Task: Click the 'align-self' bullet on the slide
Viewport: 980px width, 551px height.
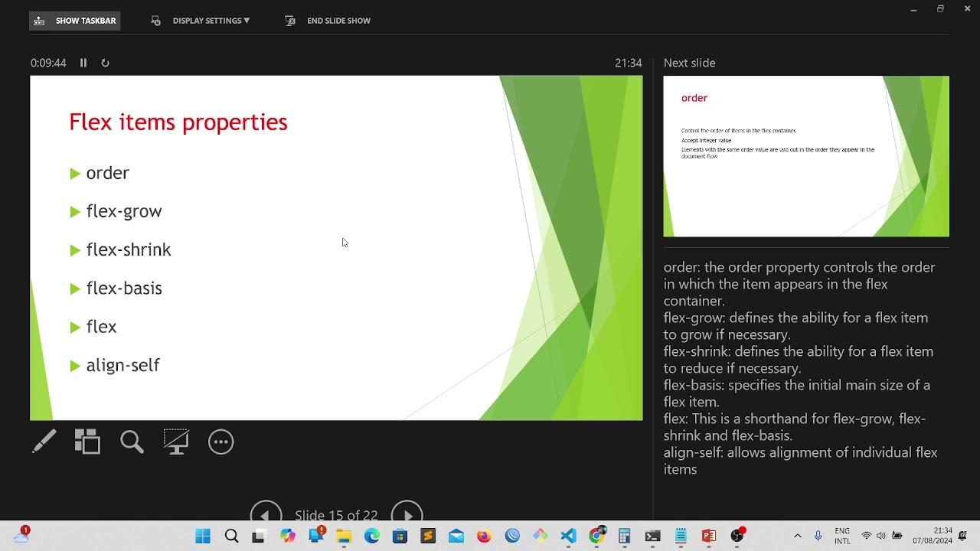Action: [x=122, y=365]
